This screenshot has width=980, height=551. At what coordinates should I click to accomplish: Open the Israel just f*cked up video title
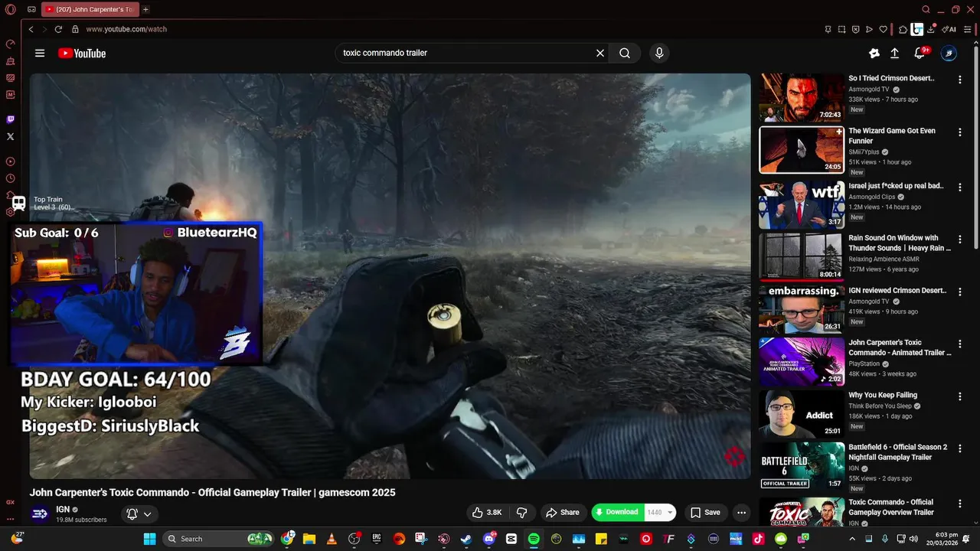[896, 186]
